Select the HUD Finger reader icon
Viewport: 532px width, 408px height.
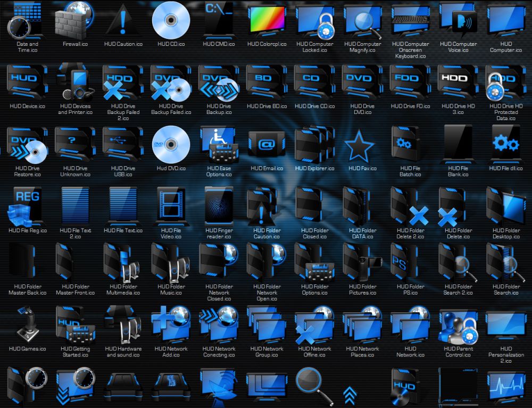219,207
